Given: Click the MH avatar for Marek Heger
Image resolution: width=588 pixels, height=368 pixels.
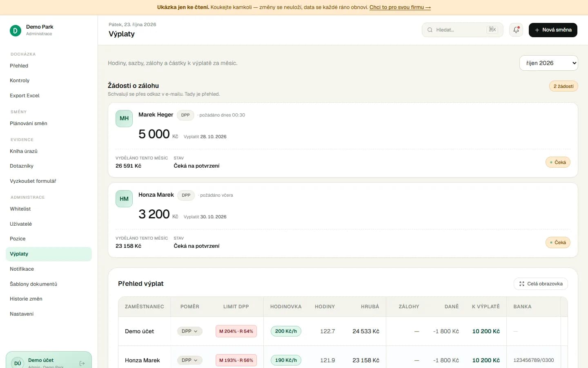Looking at the screenshot, I should point(124,119).
